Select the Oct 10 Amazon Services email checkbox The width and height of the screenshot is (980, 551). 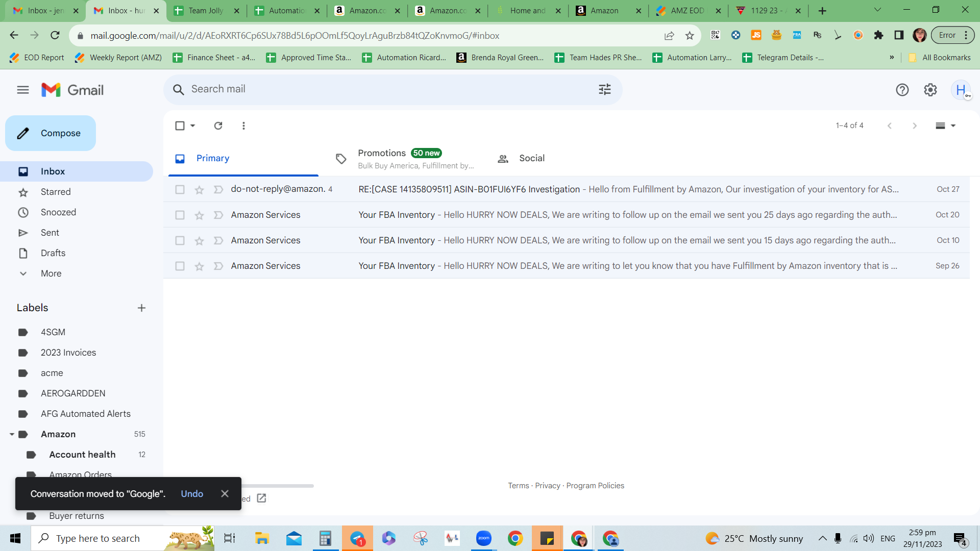coord(180,240)
